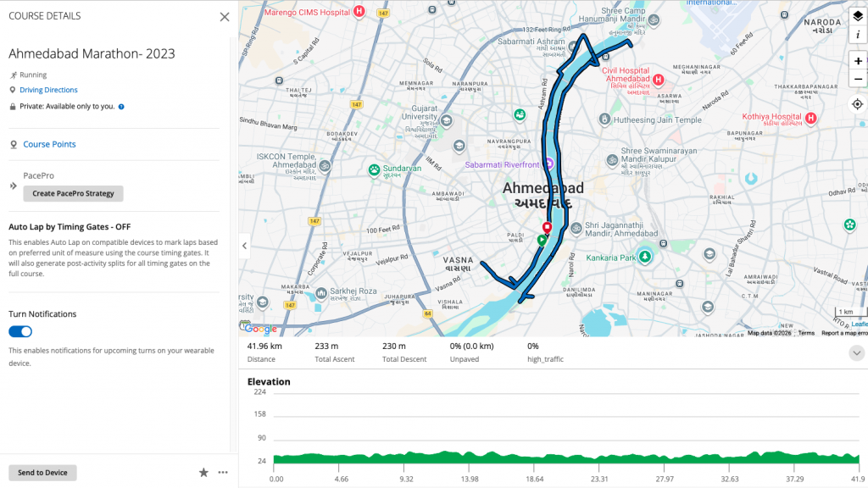Image resolution: width=868 pixels, height=488 pixels.
Task: Click the PacePro arrows icon
Action: point(14,186)
